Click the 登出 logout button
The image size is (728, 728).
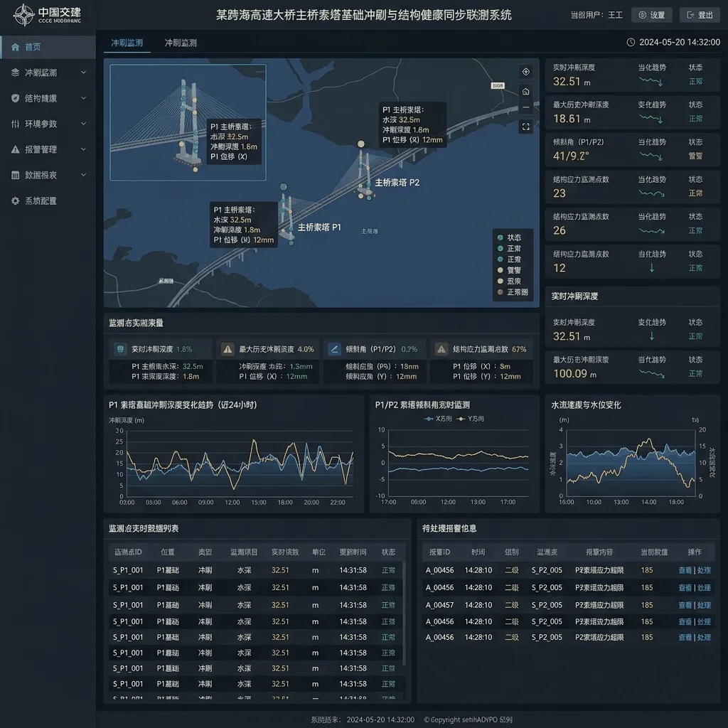point(700,15)
